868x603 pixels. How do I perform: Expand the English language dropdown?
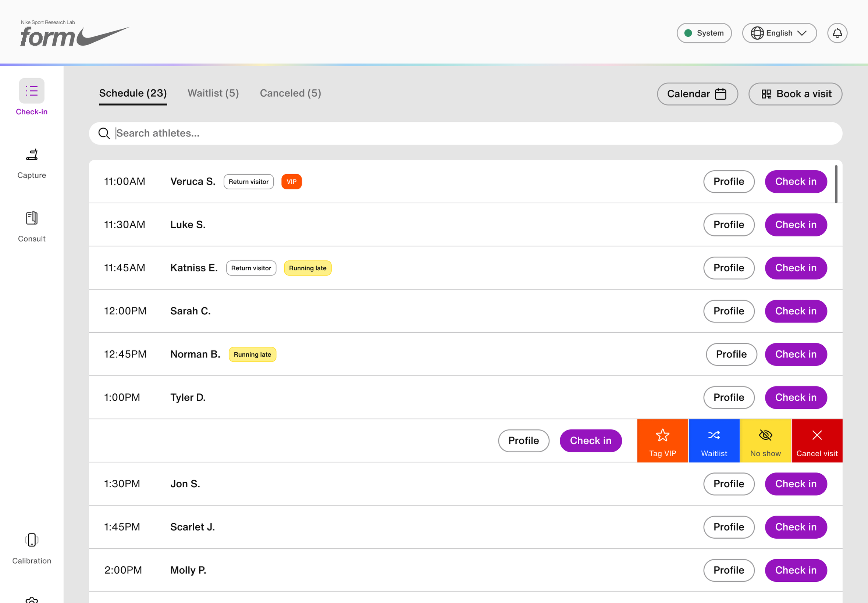[779, 33]
